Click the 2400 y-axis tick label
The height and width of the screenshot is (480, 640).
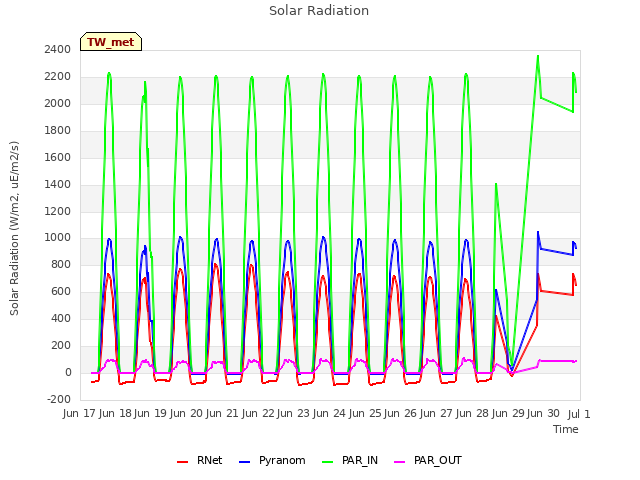pos(58,49)
